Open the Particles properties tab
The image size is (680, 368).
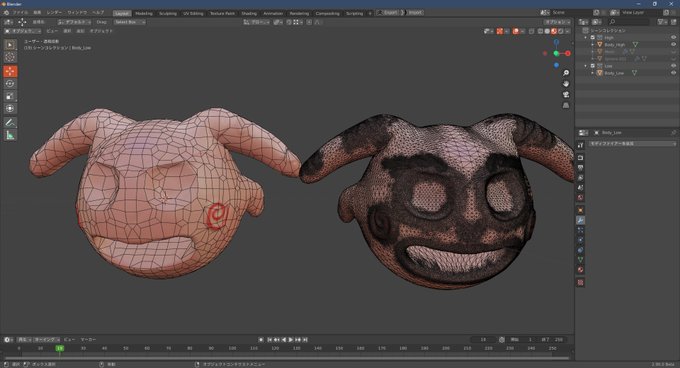[x=581, y=230]
